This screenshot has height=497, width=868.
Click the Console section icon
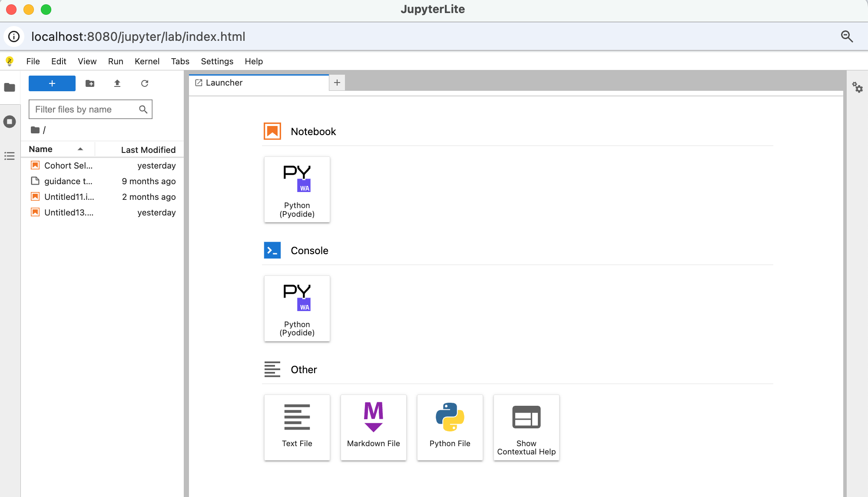[272, 250]
